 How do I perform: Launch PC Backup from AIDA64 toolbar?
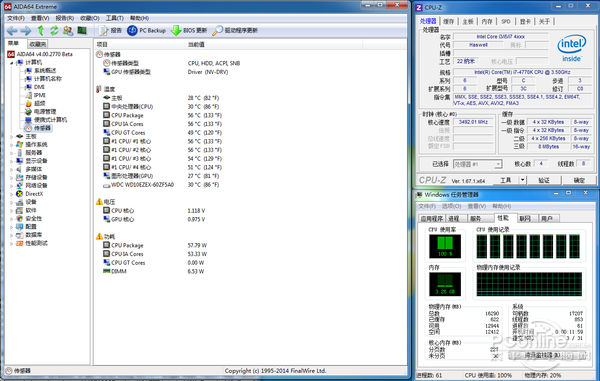[x=147, y=30]
